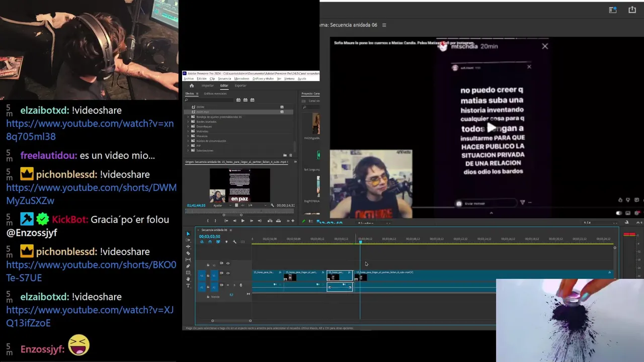Open the Marcadores menu

[242, 79]
